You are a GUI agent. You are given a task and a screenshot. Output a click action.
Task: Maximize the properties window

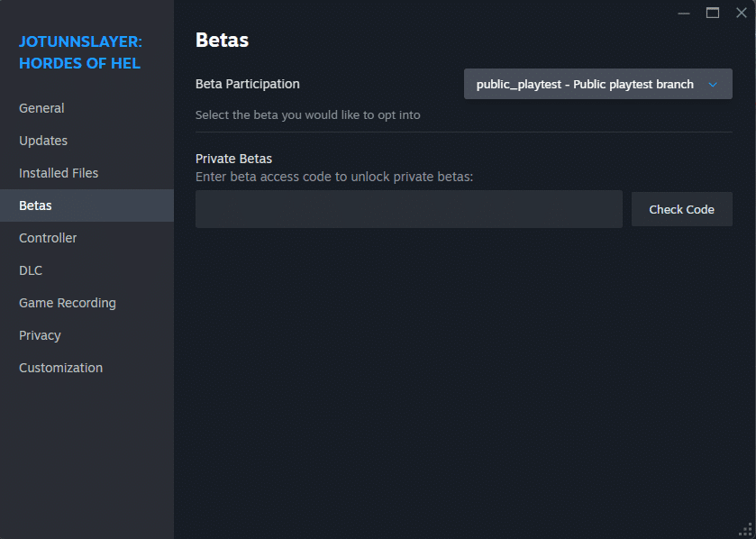click(713, 13)
